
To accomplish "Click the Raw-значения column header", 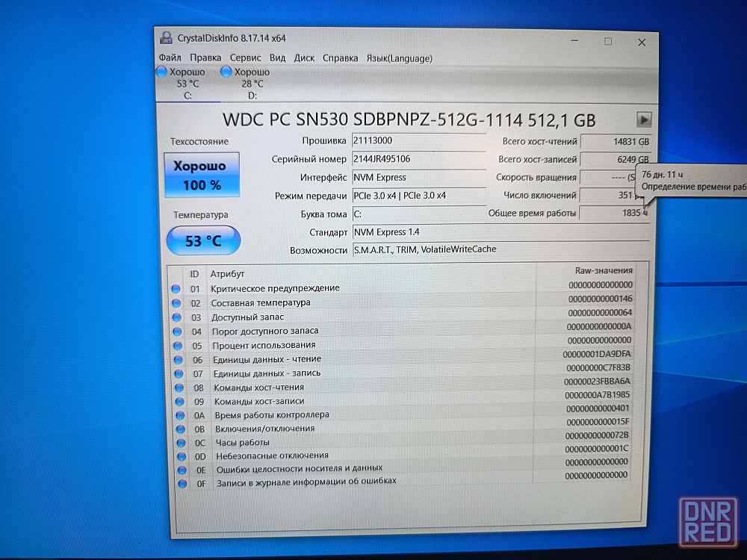I will (x=603, y=270).
